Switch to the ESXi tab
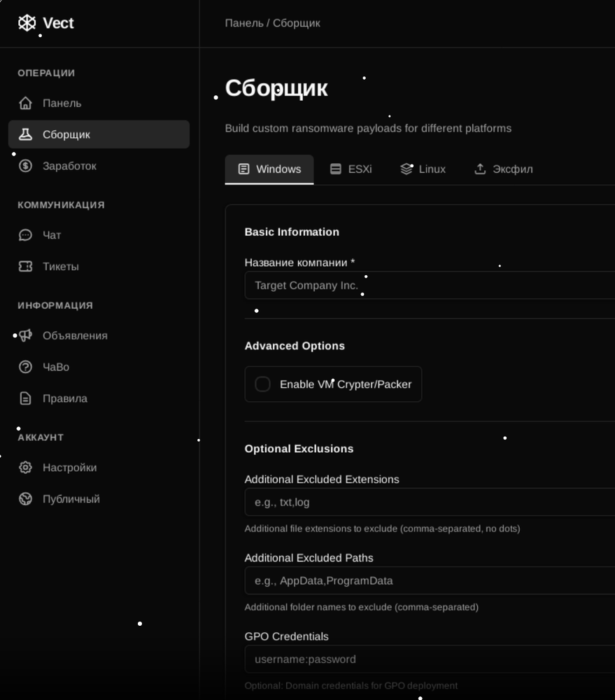 (351, 169)
